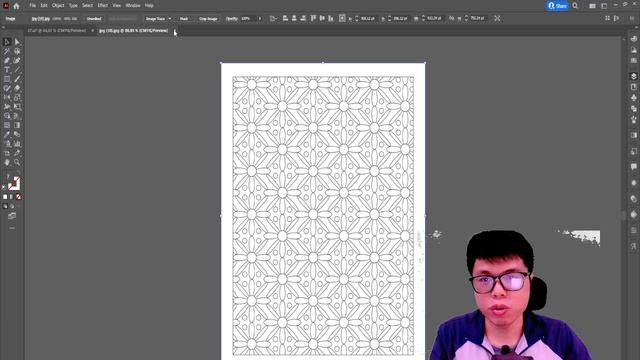Step the X position value arrows
This screenshot has width=640, height=360.
click(x=357, y=18)
